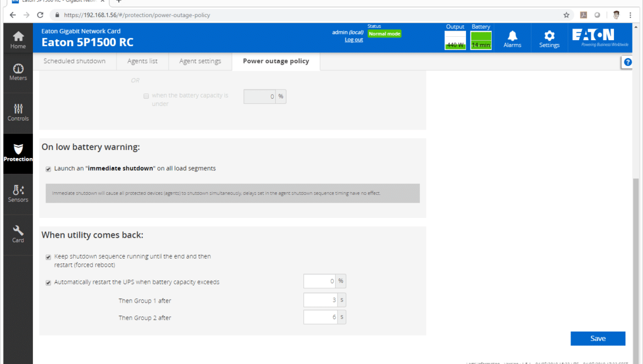The height and width of the screenshot is (364, 643).
Task: Click the Log out link
Action: pos(353,40)
